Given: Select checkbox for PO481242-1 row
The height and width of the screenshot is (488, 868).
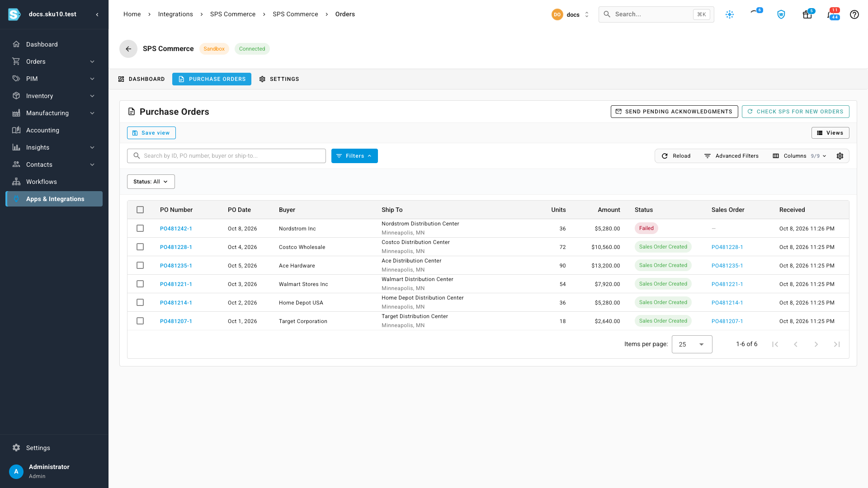Looking at the screenshot, I should [x=140, y=228].
